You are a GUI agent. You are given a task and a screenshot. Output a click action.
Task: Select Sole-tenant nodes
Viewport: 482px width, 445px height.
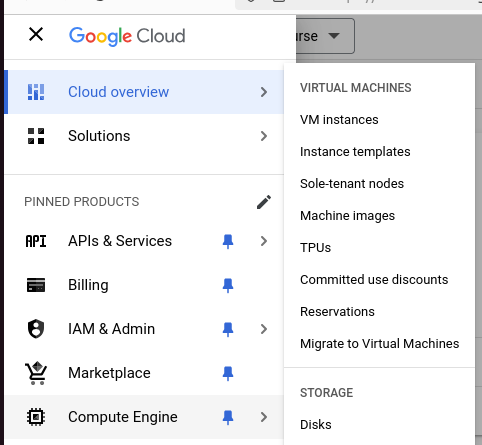click(379, 184)
